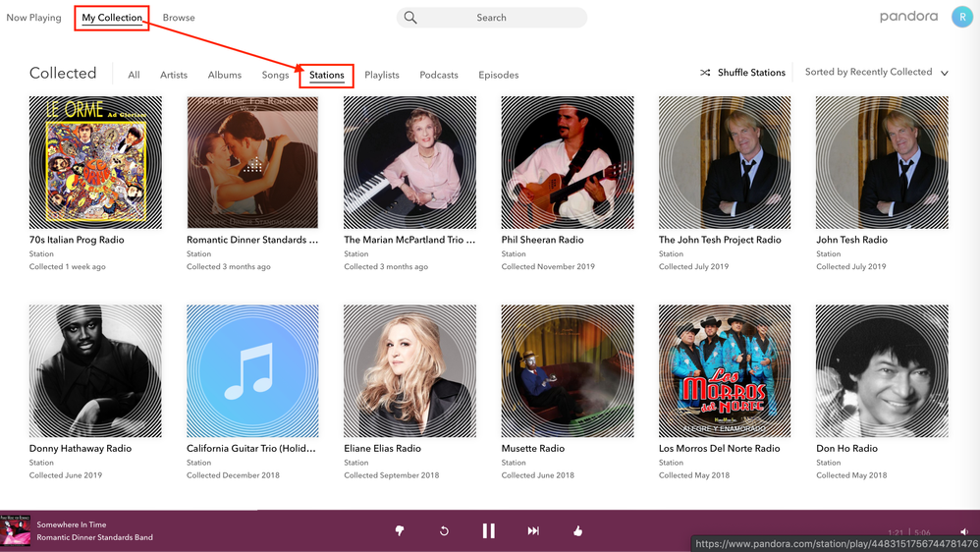980x552 pixels.
Task: Go to Now Playing
Action: coord(33,18)
